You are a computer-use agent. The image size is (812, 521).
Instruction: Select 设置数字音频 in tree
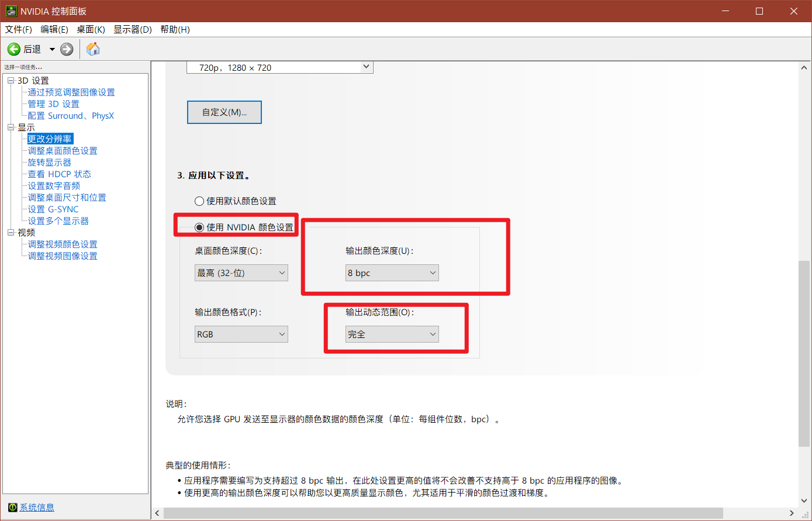[x=54, y=186]
